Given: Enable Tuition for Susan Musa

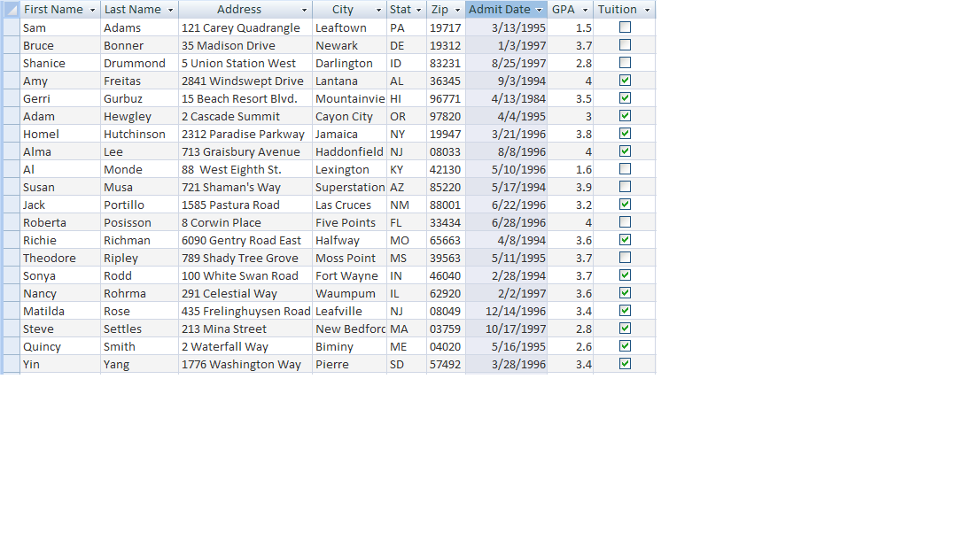Looking at the screenshot, I should tap(625, 187).
